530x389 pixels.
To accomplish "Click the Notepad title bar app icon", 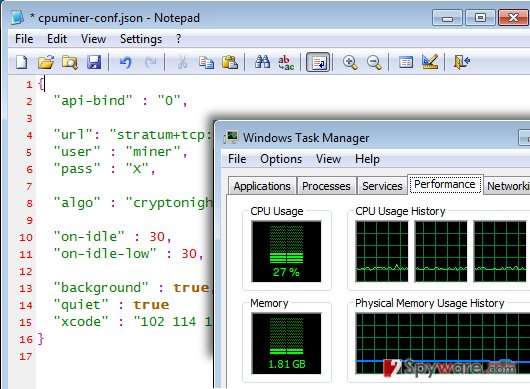I will pos(17,18).
